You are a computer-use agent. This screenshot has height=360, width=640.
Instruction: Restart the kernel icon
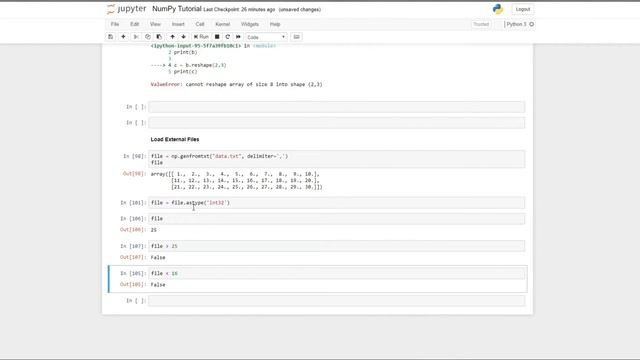click(228, 37)
